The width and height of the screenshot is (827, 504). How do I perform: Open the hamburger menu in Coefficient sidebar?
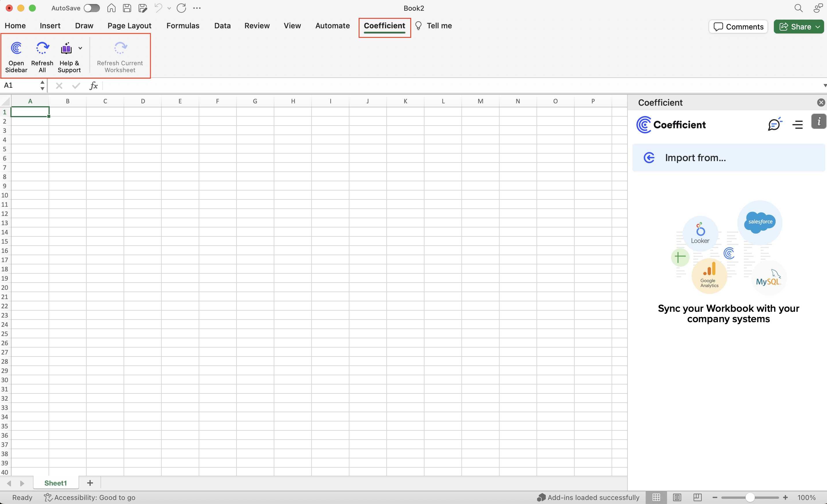[x=798, y=125]
